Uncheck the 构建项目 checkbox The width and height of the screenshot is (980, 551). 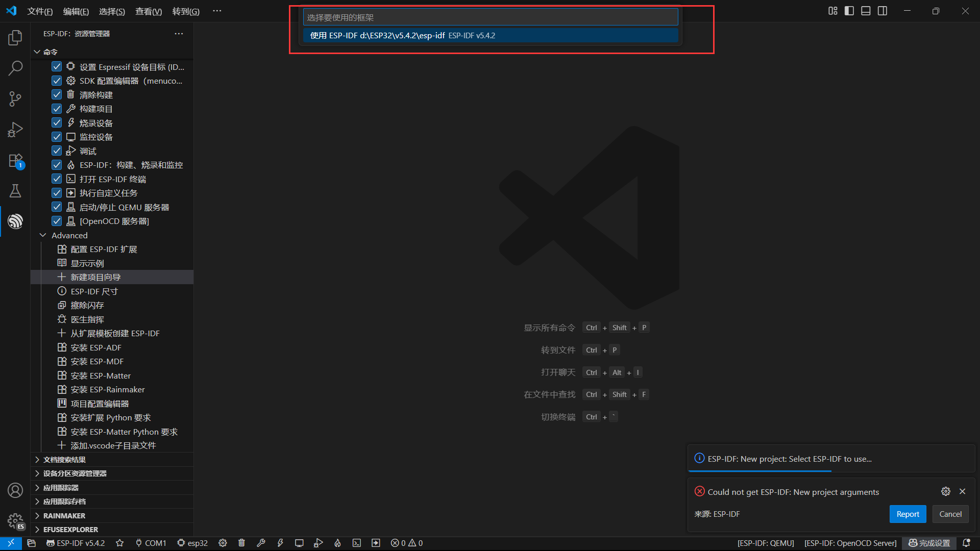[57, 109]
